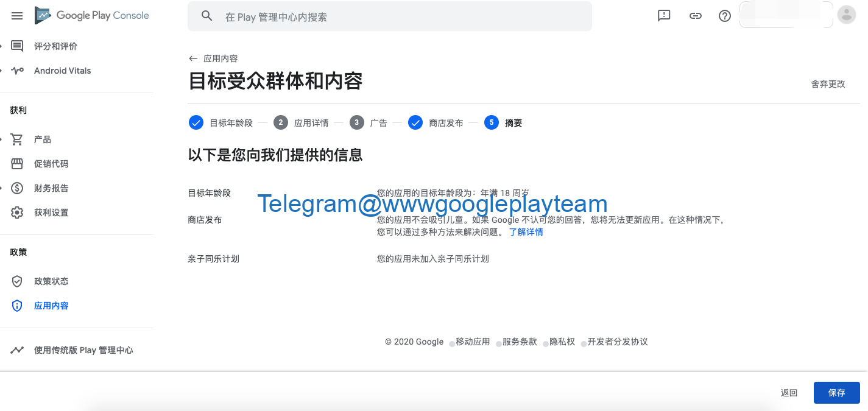
Task: Go to the 目标年龄段 step
Action: click(x=231, y=123)
